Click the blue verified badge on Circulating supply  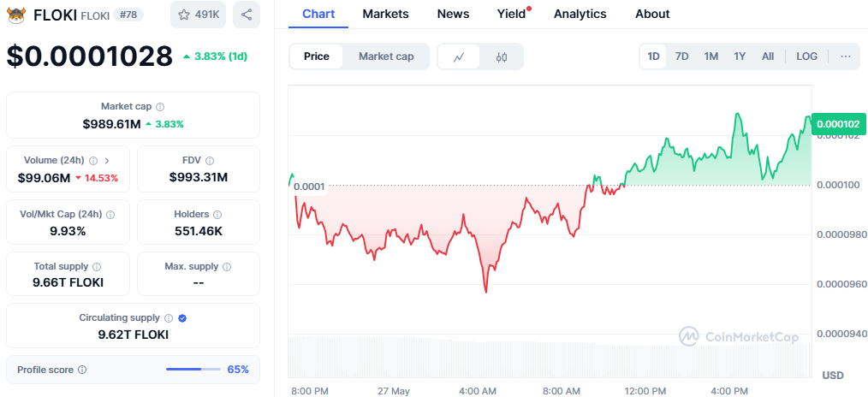pos(182,318)
